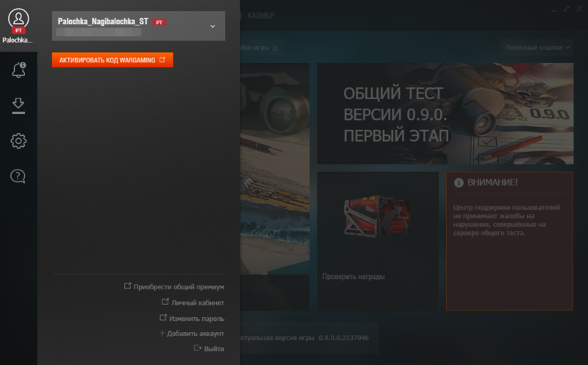
Task: Expand the Полезные ссылки dropdown
Action: 537,48
